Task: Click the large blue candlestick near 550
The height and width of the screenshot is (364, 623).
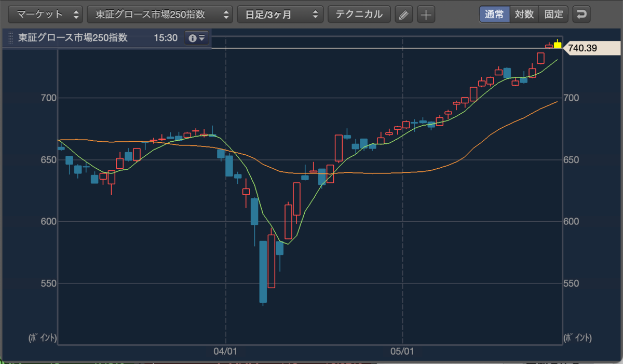Action: 263,271
